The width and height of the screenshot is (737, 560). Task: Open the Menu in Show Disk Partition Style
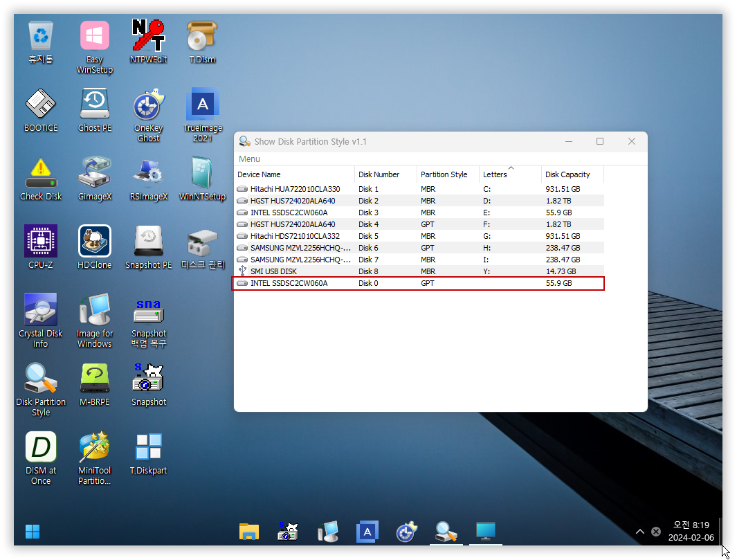249,159
